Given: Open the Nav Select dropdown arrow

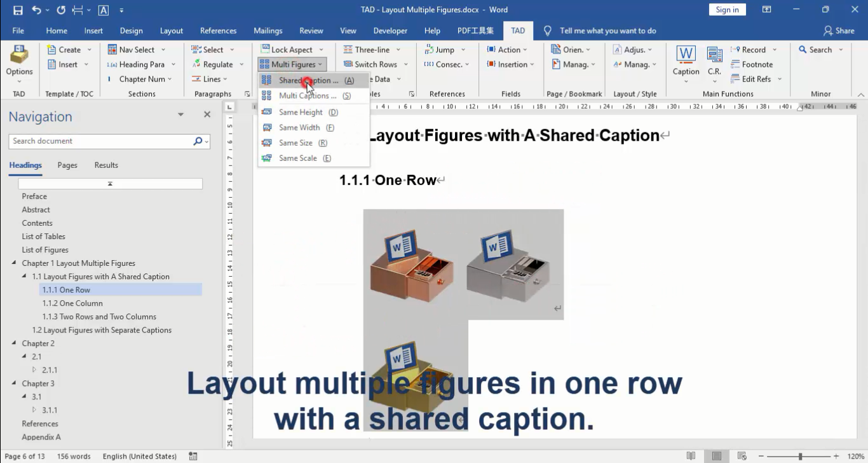Looking at the screenshot, I should (x=163, y=50).
